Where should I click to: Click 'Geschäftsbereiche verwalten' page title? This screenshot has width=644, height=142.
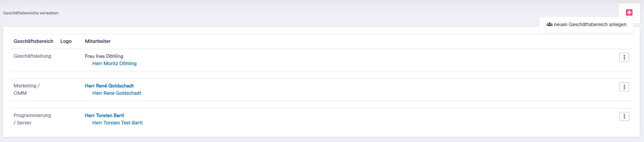point(30,13)
